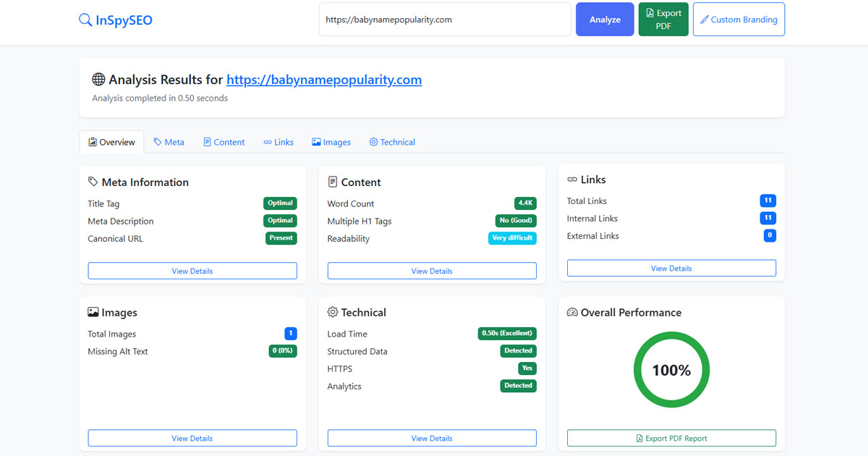The image size is (868, 456).
Task: Click the URL input field
Action: [x=445, y=20]
